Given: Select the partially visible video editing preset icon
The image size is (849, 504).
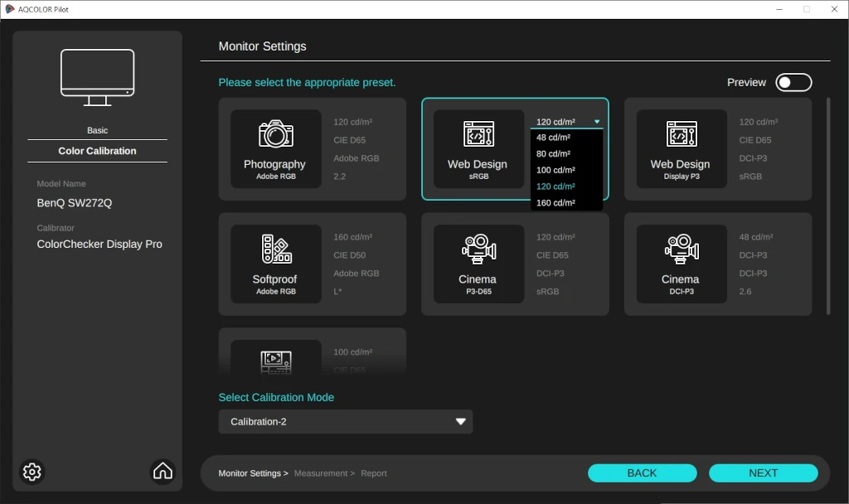Looking at the screenshot, I should (275, 361).
